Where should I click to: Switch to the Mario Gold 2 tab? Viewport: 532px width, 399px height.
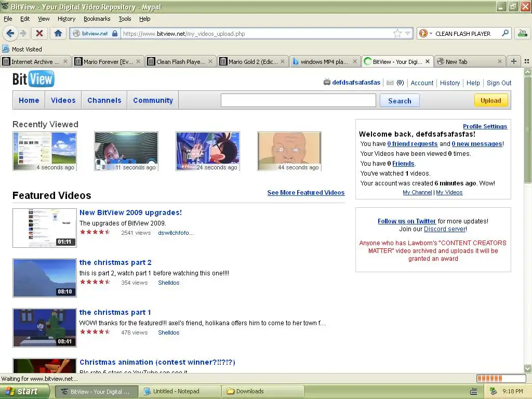[x=252, y=62]
